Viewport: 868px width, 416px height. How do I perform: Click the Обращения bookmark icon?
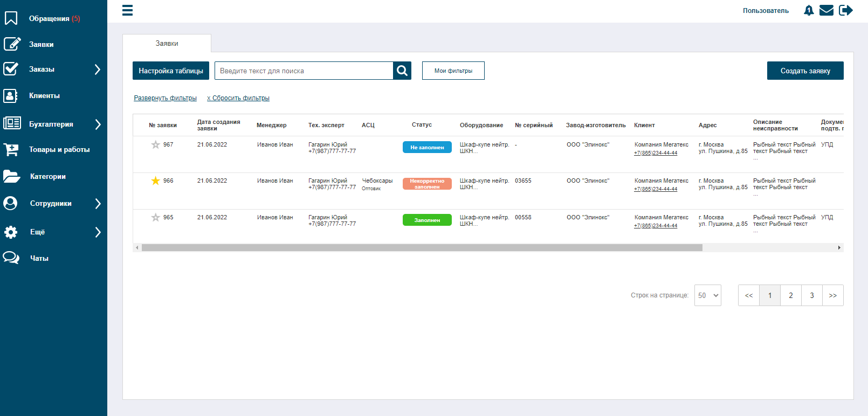tap(11, 18)
